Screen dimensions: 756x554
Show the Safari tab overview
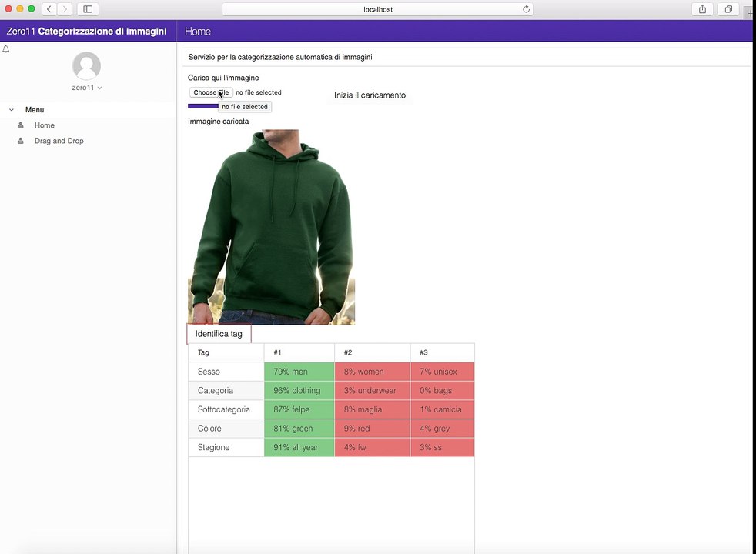pyautogui.click(x=728, y=9)
